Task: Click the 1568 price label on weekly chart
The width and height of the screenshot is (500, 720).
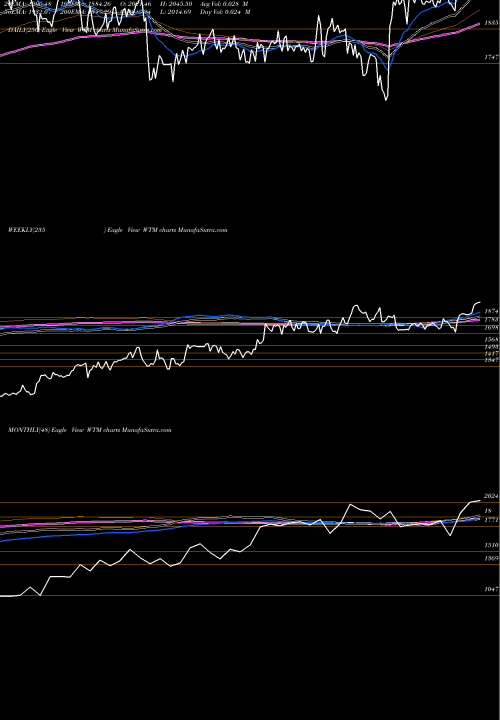Action: click(x=491, y=340)
